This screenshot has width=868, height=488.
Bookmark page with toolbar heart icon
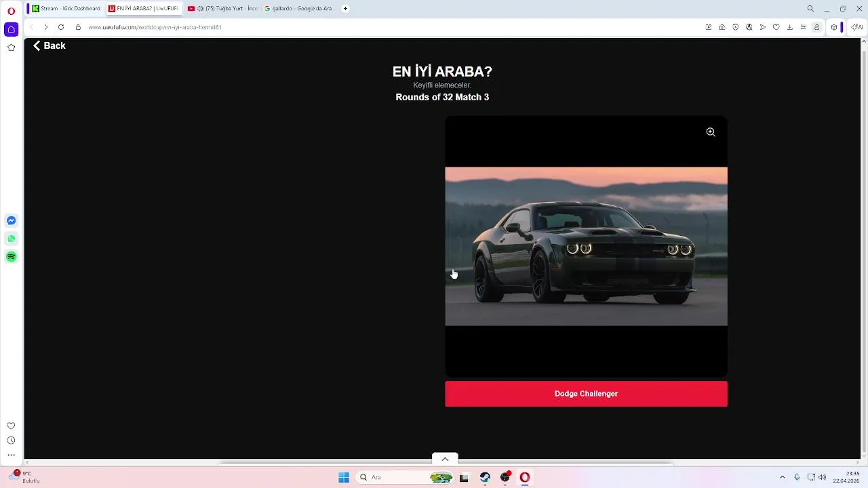coord(776,27)
